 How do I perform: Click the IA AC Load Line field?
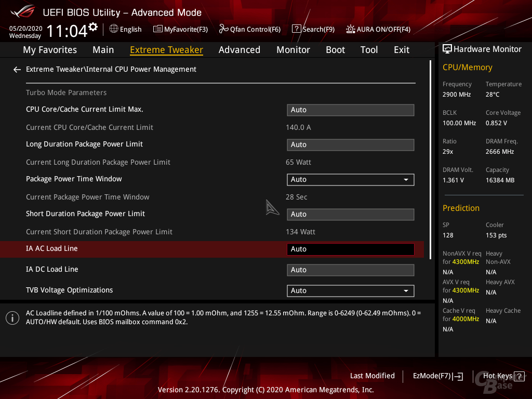351,249
